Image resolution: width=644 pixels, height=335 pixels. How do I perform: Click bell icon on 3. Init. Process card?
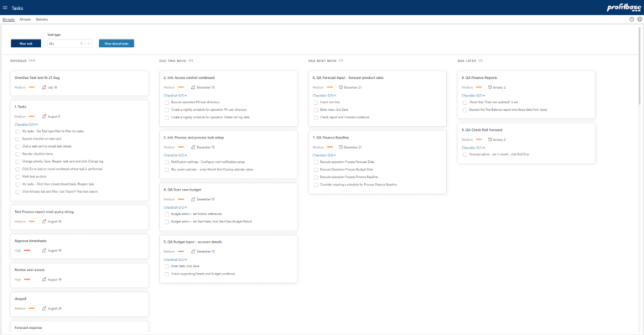click(x=193, y=147)
